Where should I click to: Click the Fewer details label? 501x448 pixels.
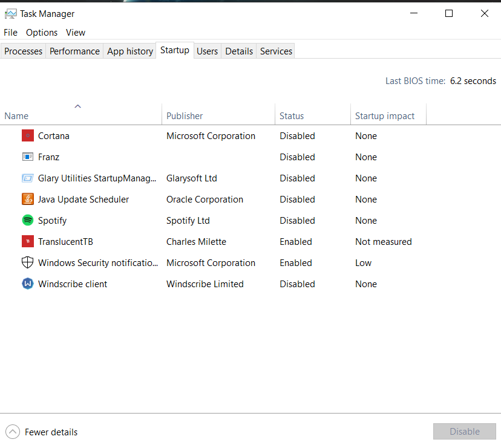(x=51, y=432)
